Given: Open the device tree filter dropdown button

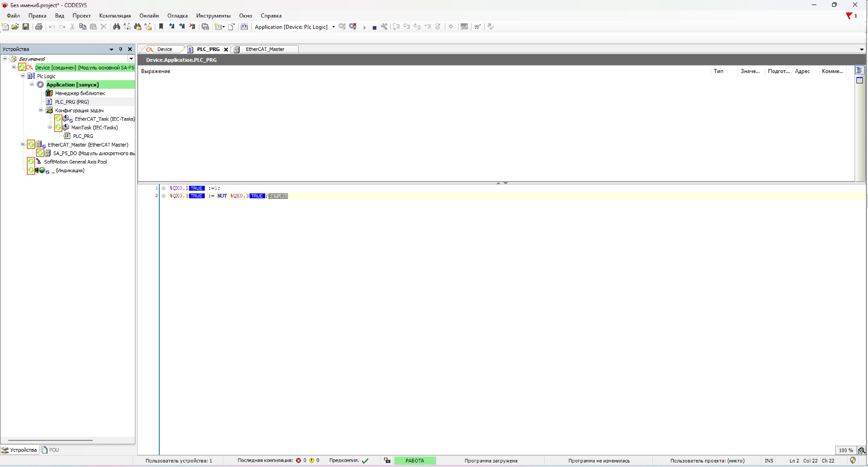Looking at the screenshot, I should tap(131, 59).
